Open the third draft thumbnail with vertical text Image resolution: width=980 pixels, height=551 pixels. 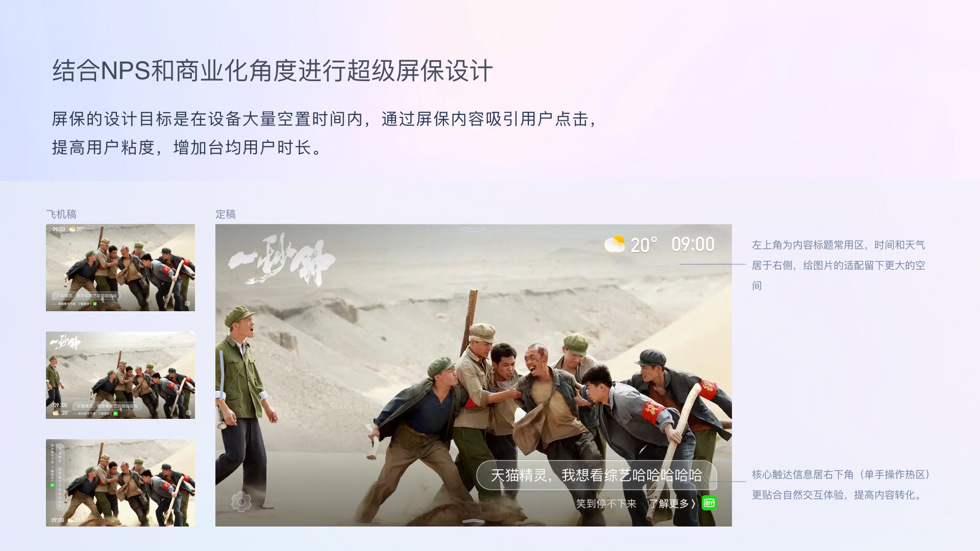click(120, 483)
